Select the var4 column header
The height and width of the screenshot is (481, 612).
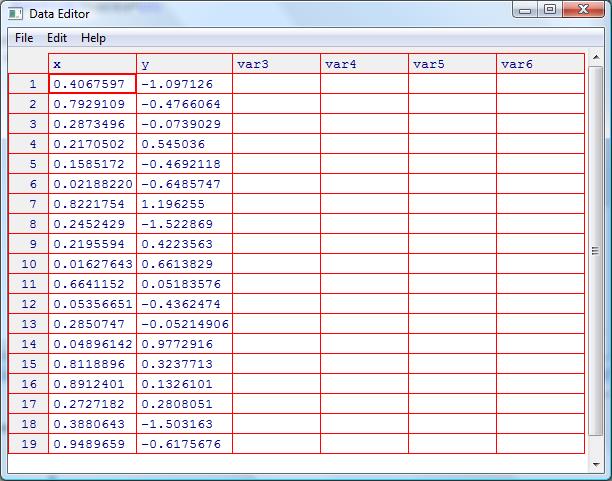pyautogui.click(x=365, y=64)
